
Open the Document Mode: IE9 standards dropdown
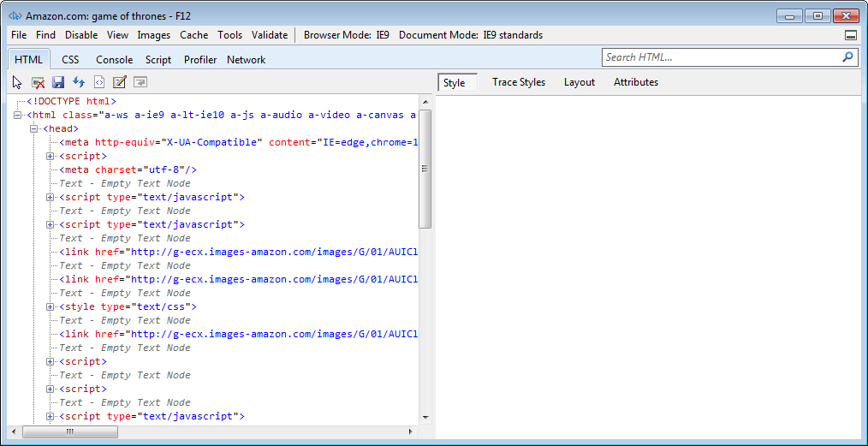click(x=471, y=35)
